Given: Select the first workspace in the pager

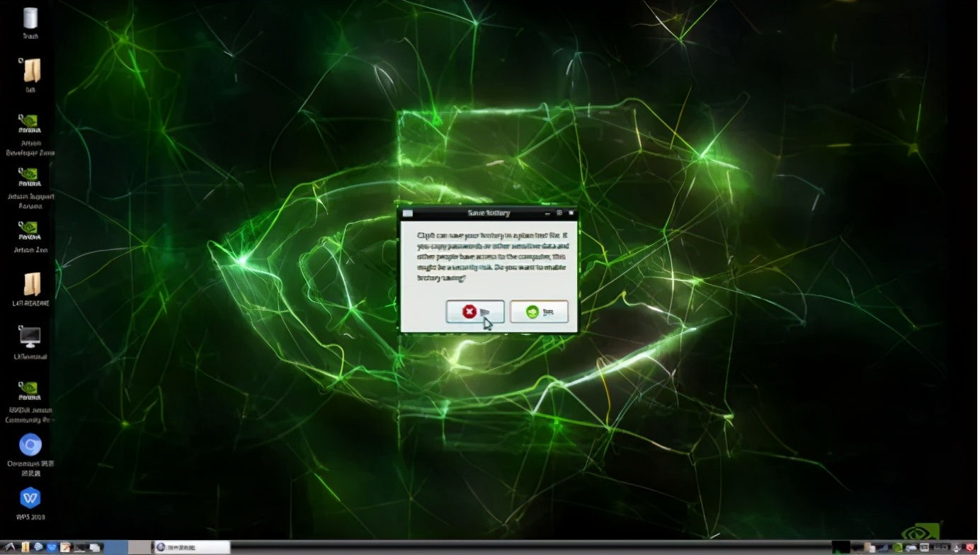Looking at the screenshot, I should point(117,547).
